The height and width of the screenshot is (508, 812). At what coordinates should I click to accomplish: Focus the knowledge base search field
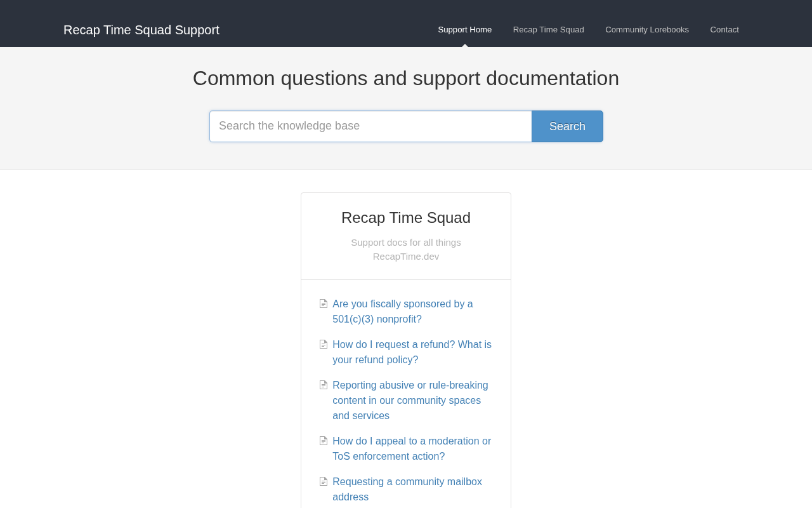[x=370, y=126]
